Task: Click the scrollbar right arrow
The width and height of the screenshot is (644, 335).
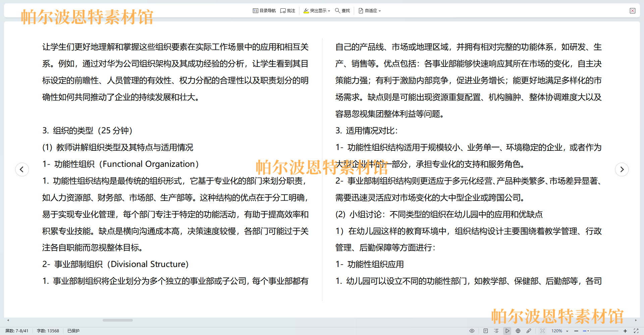Action: pos(636,320)
